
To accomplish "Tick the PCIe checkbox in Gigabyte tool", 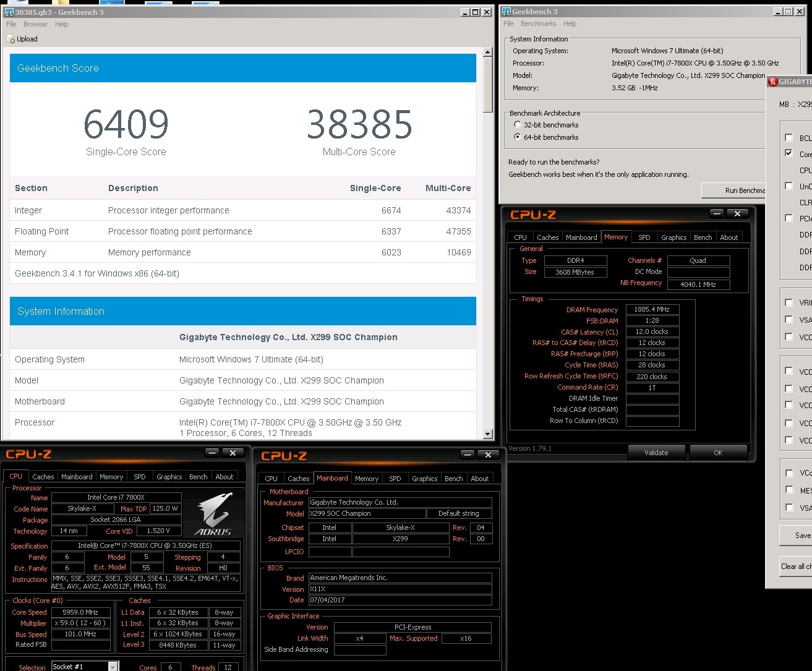I will tap(788, 218).
